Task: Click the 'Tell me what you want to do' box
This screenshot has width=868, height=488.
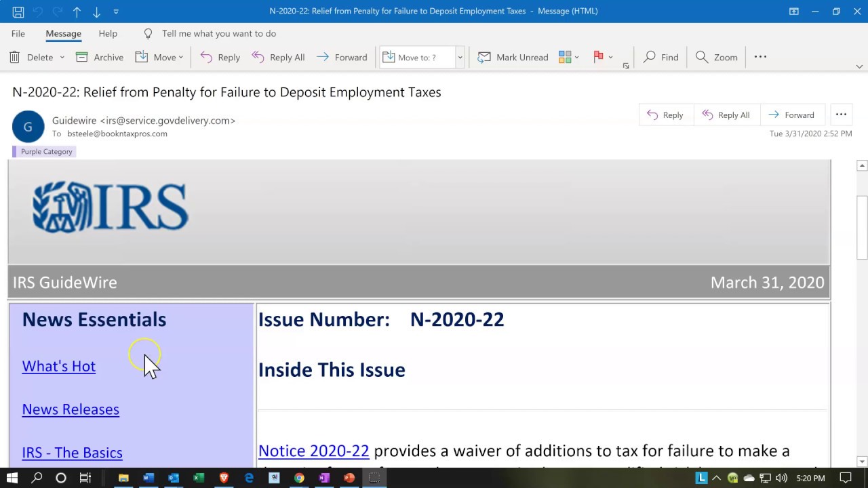Action: pyautogui.click(x=218, y=33)
